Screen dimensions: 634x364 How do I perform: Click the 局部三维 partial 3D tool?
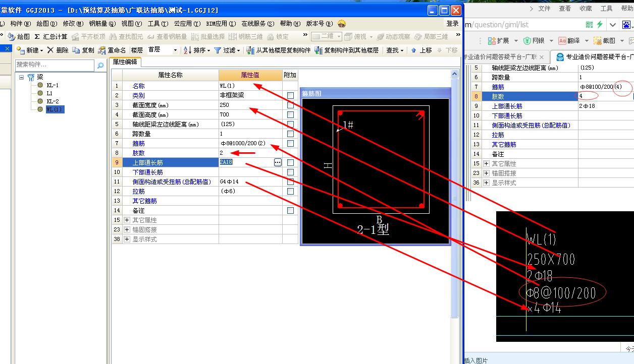click(x=431, y=36)
